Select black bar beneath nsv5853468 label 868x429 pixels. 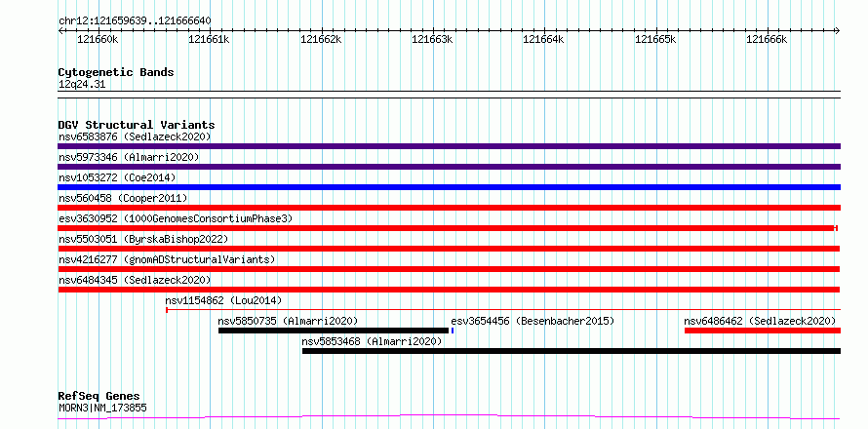pyautogui.click(x=572, y=351)
